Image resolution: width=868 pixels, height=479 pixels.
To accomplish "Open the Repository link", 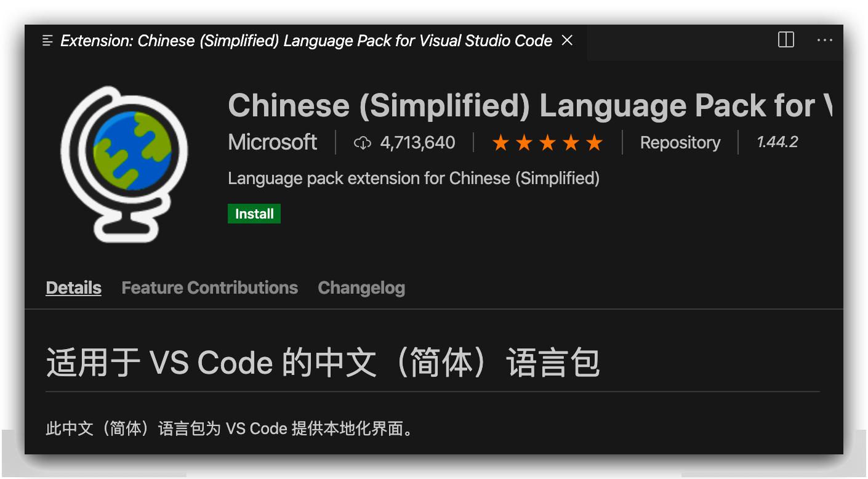I will coord(680,142).
